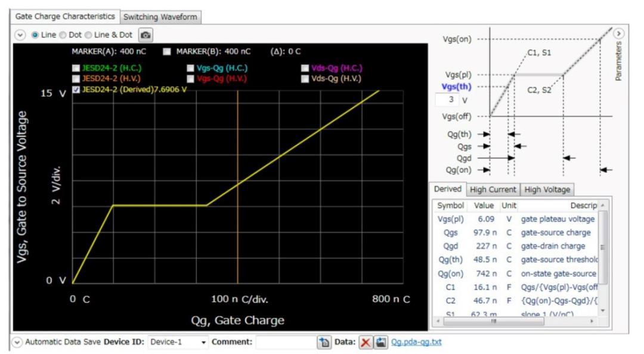Screen dimensions: 644x354
Task: Collapse the Parameters side panel arrow
Action: (618, 34)
